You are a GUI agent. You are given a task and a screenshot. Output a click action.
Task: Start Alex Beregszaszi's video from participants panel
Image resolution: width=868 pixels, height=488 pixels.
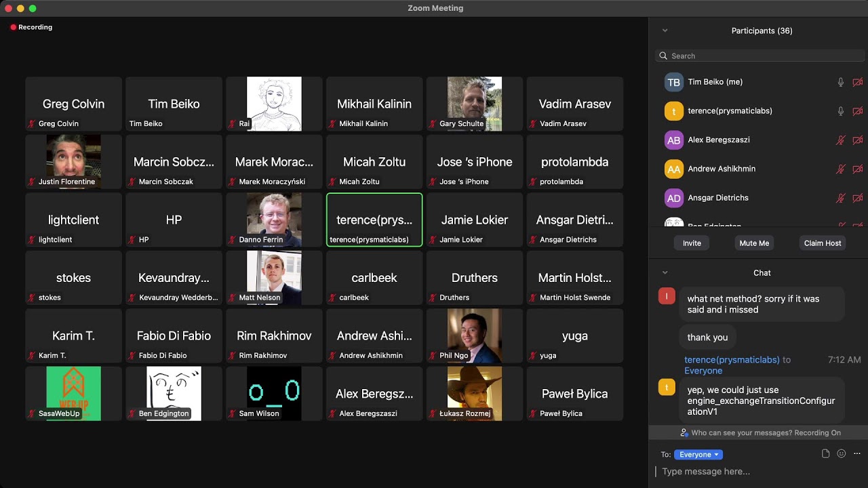pos(857,140)
